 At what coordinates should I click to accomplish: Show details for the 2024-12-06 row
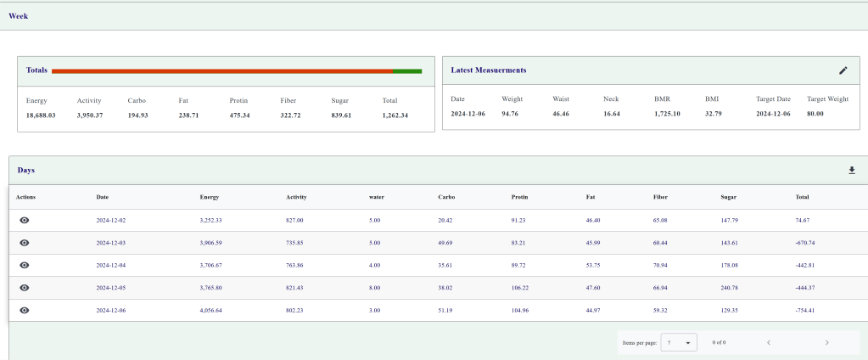[25, 310]
